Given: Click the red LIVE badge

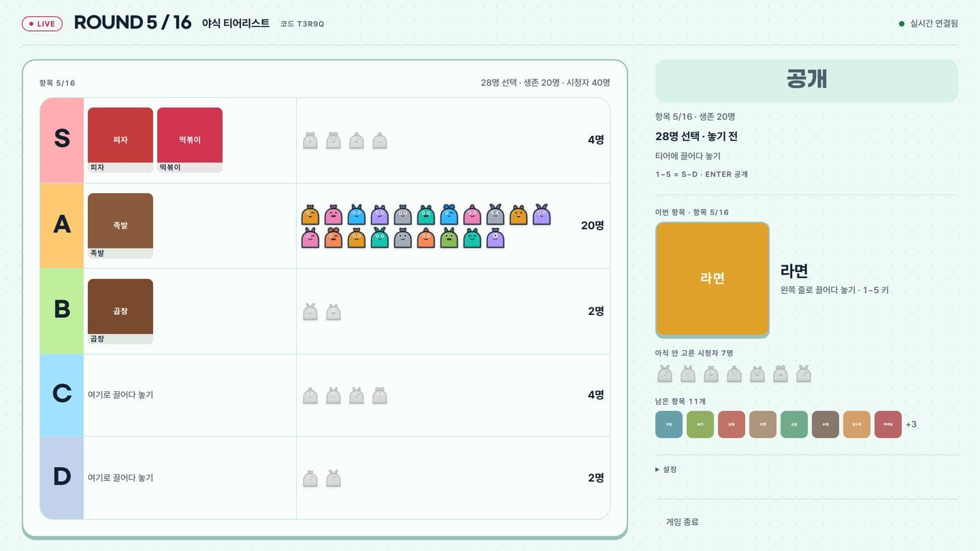Looking at the screenshot, I should click(42, 24).
